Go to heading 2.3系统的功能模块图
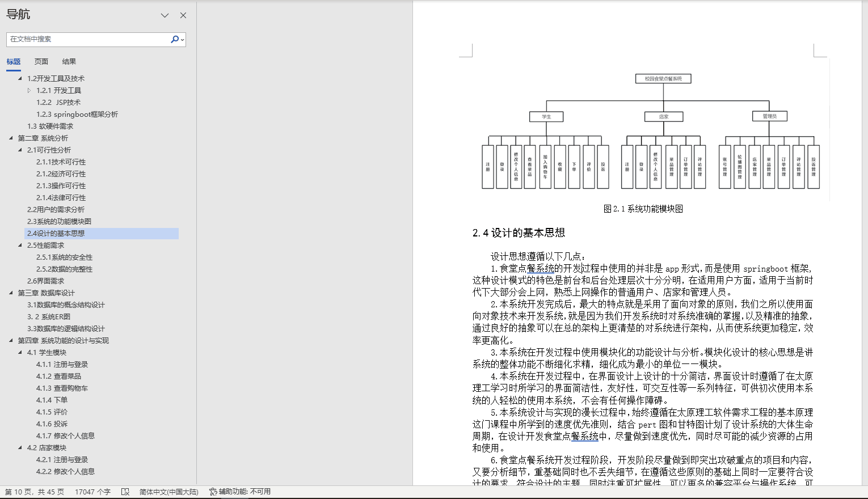The image size is (868, 499). pos(59,221)
